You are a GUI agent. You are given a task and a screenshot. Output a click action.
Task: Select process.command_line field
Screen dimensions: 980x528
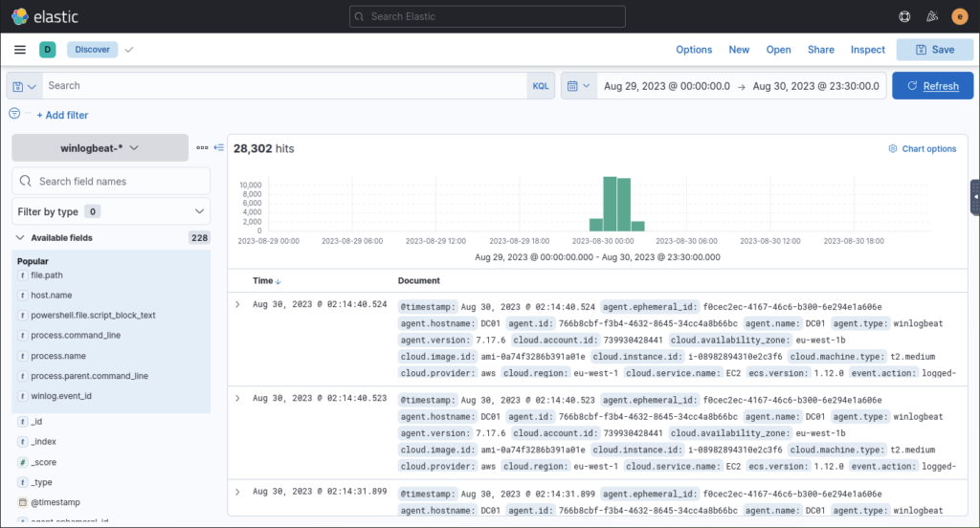point(76,335)
